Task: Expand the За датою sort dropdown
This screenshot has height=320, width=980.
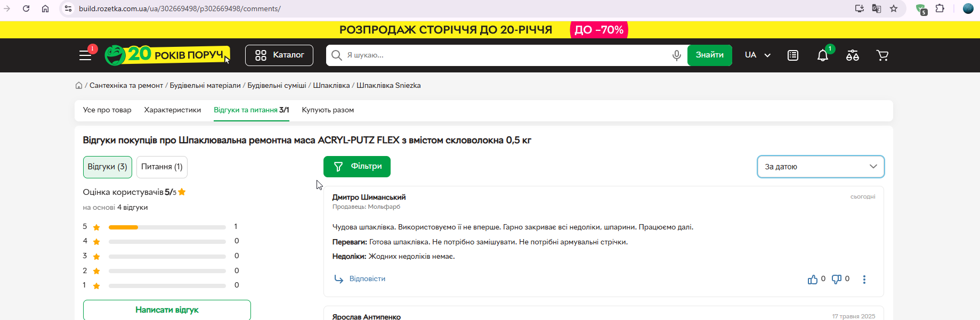Action: click(821, 167)
